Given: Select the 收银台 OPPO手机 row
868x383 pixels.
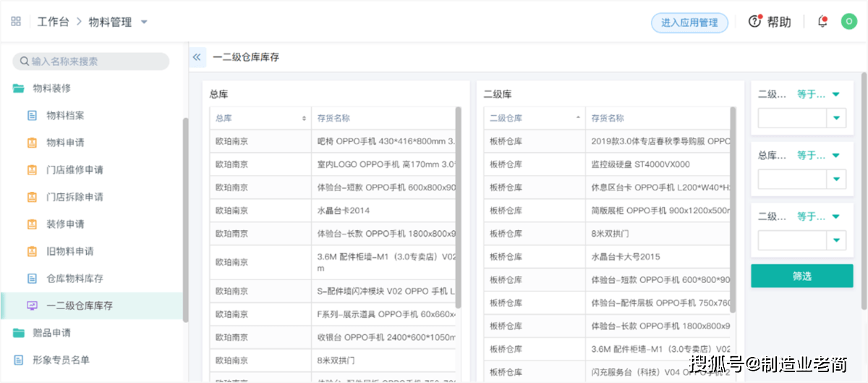Looking at the screenshot, I should tap(332, 337).
